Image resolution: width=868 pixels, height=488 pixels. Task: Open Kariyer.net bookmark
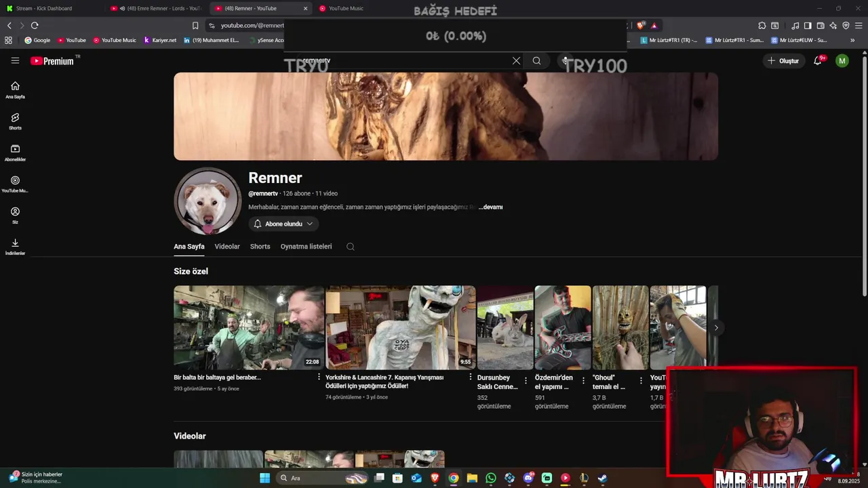159,40
